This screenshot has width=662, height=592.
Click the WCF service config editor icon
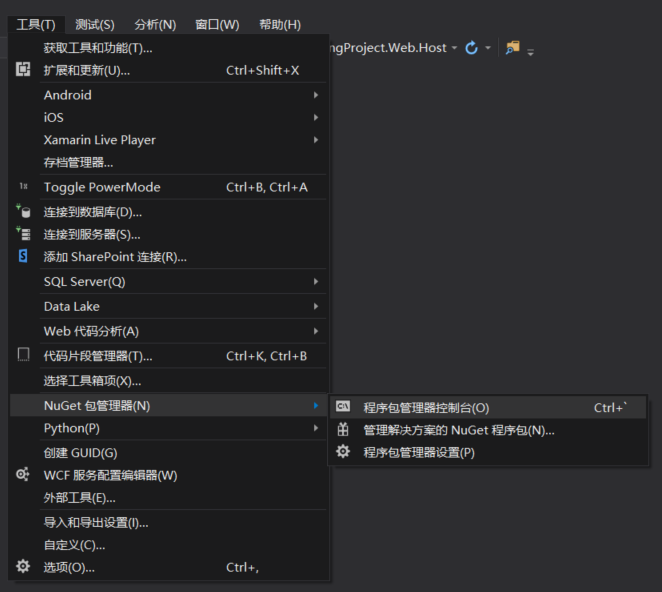(x=23, y=474)
